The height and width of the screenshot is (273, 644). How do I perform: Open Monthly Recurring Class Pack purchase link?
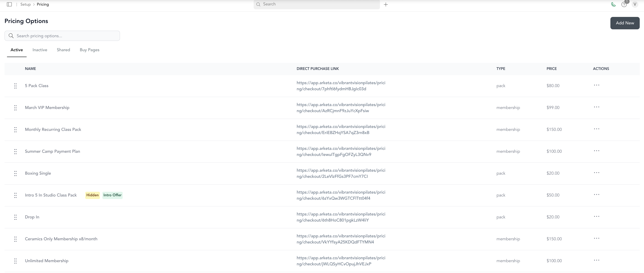[341, 130]
